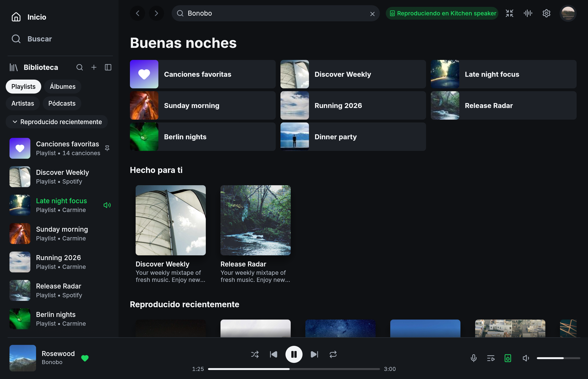The image size is (588, 379).
Task: Open the Release Radar shortcut tile
Action: [503, 105]
